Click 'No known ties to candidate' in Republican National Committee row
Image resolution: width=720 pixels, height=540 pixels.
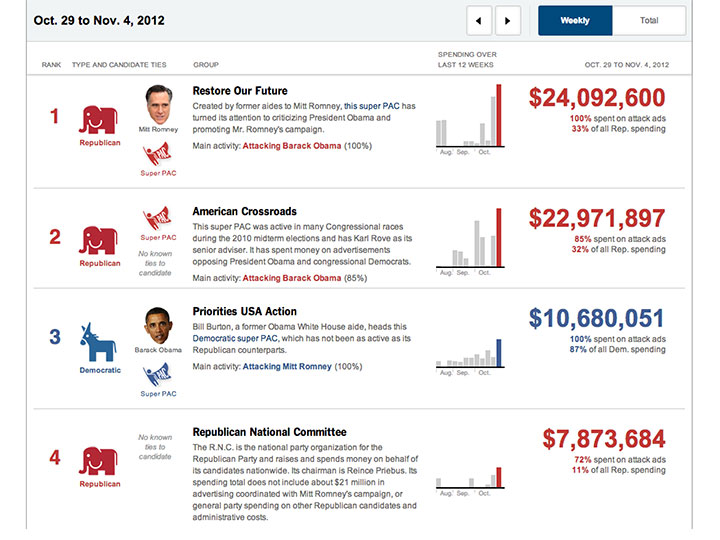click(155, 447)
